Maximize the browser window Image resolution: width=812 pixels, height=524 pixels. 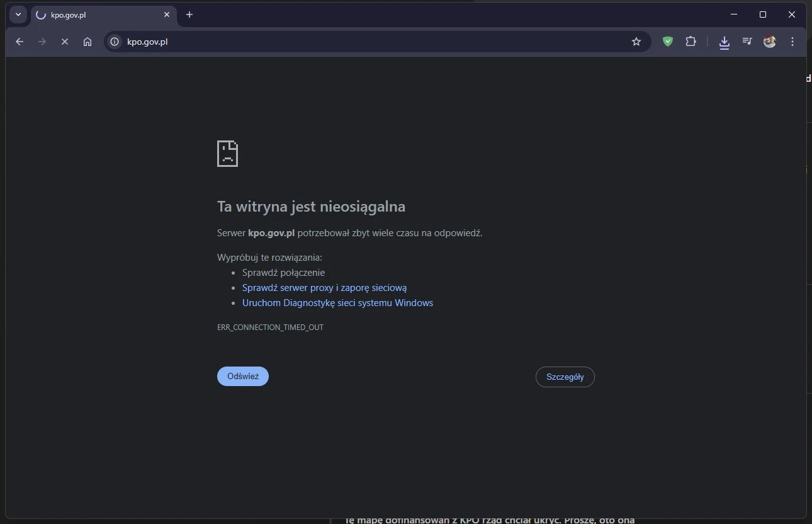[x=763, y=14]
